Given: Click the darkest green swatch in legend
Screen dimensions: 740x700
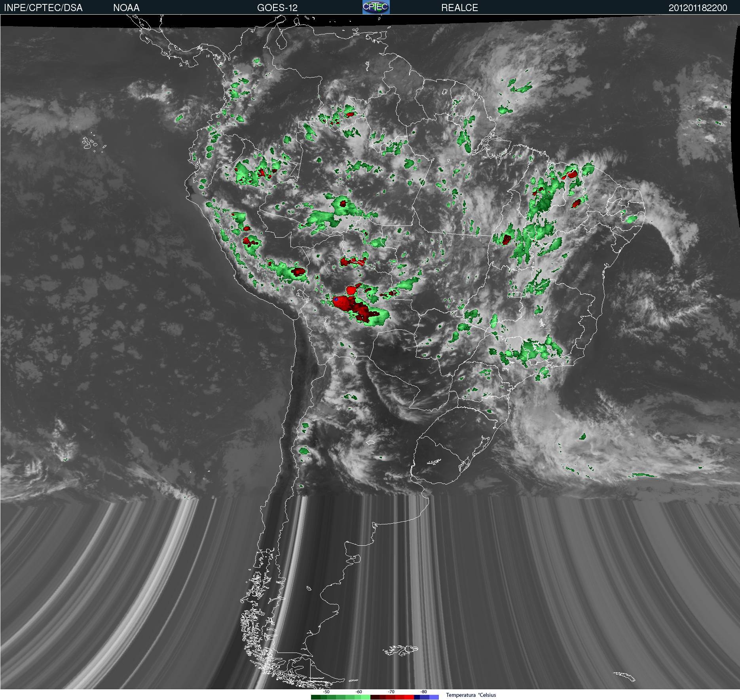Looking at the screenshot, I should click(x=316, y=697).
